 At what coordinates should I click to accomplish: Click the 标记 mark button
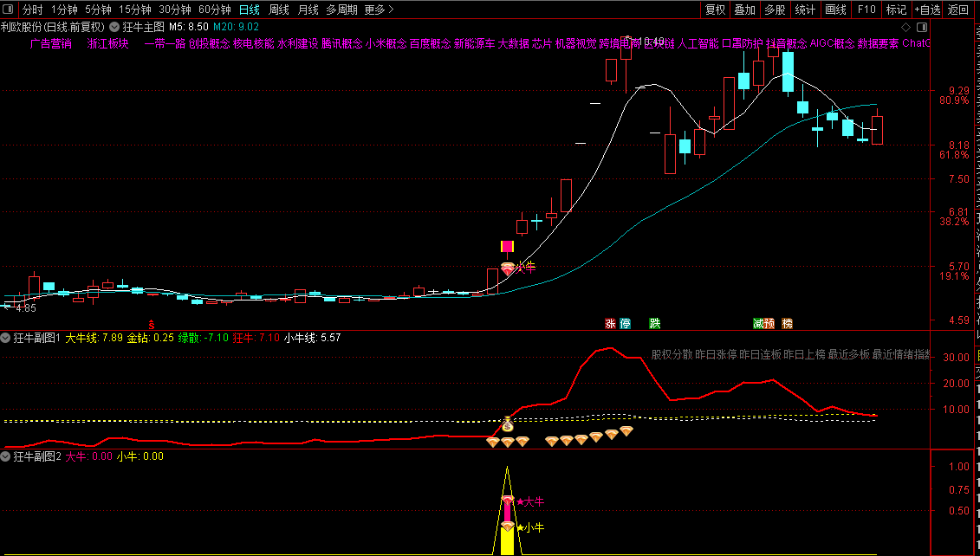pos(896,10)
